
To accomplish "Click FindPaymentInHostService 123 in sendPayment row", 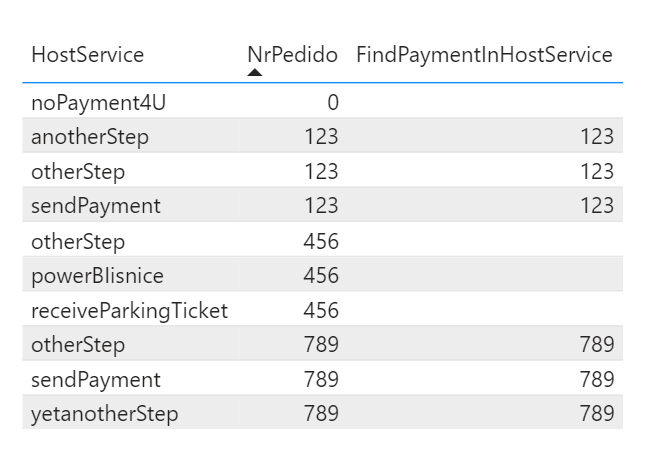I will click(x=597, y=206).
